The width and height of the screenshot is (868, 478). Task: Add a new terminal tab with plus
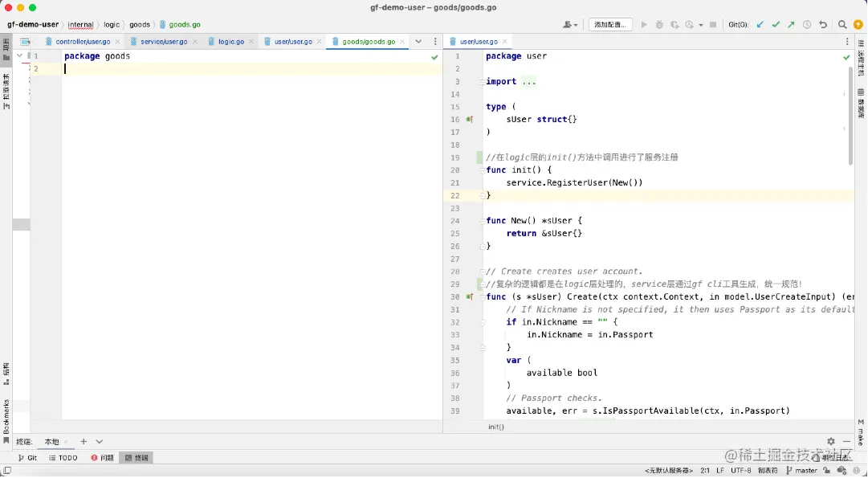pos(83,441)
